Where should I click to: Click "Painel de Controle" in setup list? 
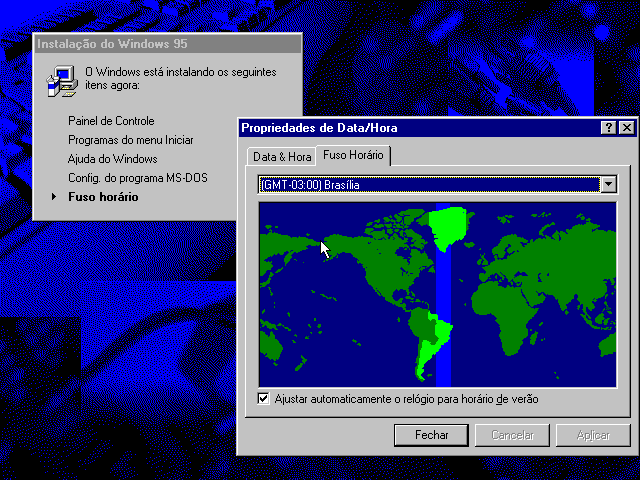tap(111, 121)
